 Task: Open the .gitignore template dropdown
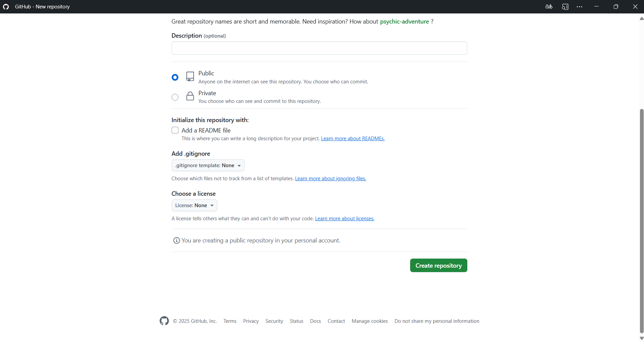tap(208, 165)
